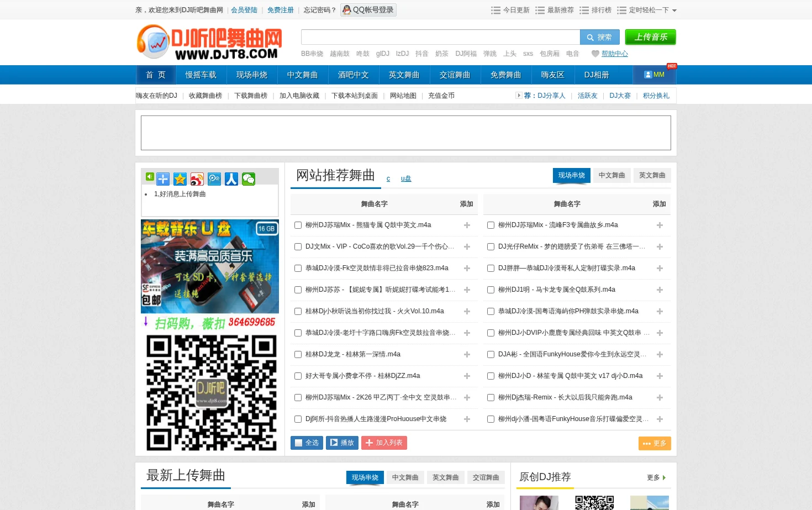Open 今日更新 list icon
This screenshot has height=510, width=812.
(496, 10)
